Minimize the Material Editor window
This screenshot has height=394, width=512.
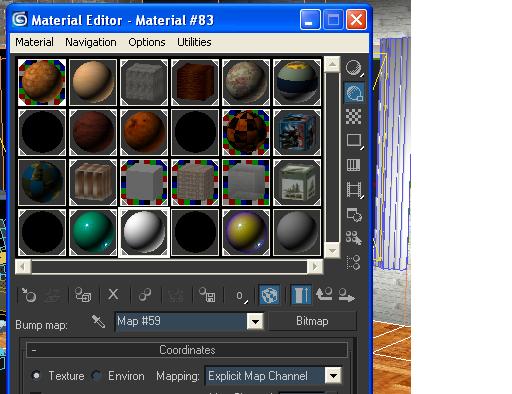[x=310, y=20]
